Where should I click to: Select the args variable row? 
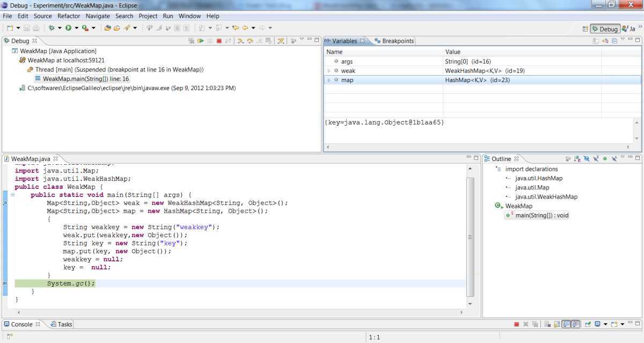(x=483, y=62)
